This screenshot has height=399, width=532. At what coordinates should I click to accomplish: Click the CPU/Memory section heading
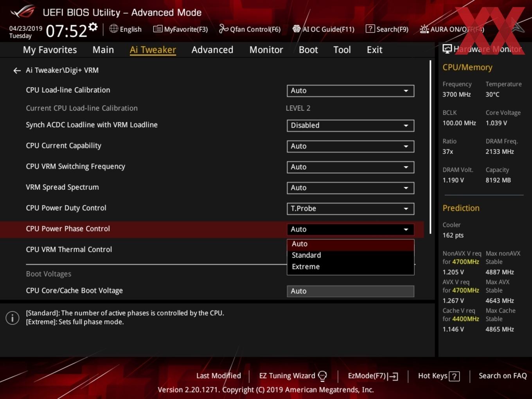coord(467,67)
